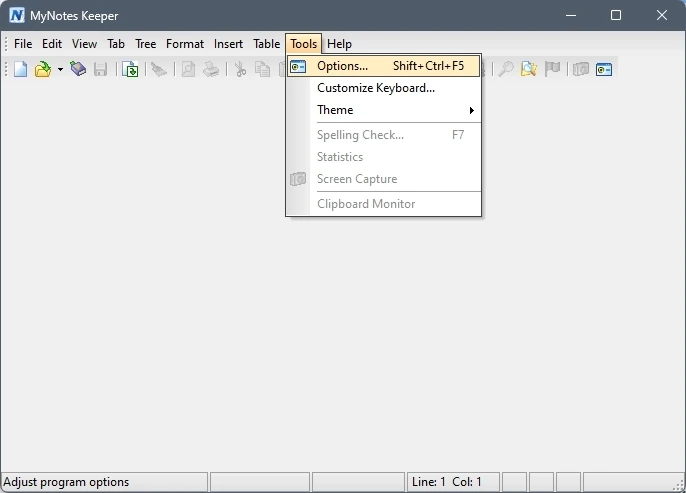Open the Tab menu
The height and width of the screenshot is (493, 686).
click(116, 44)
